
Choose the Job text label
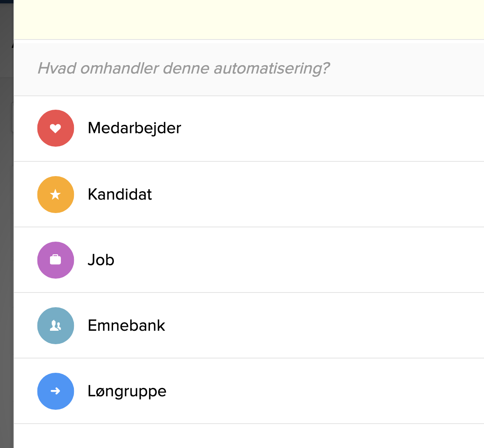tap(101, 260)
